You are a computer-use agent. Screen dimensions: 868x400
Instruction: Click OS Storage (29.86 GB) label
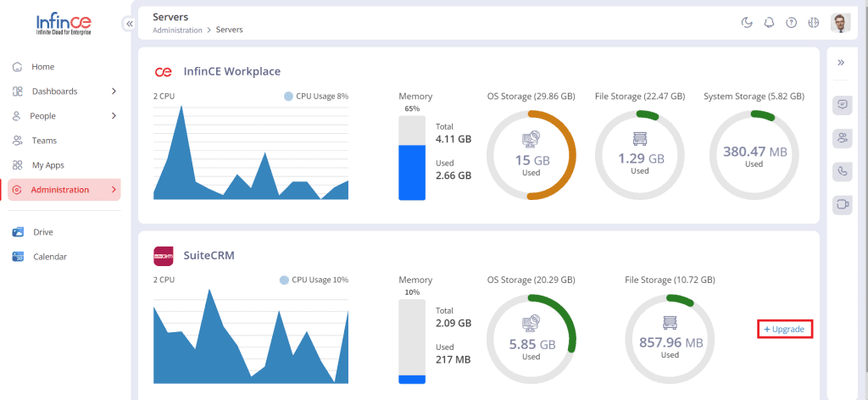531,97
